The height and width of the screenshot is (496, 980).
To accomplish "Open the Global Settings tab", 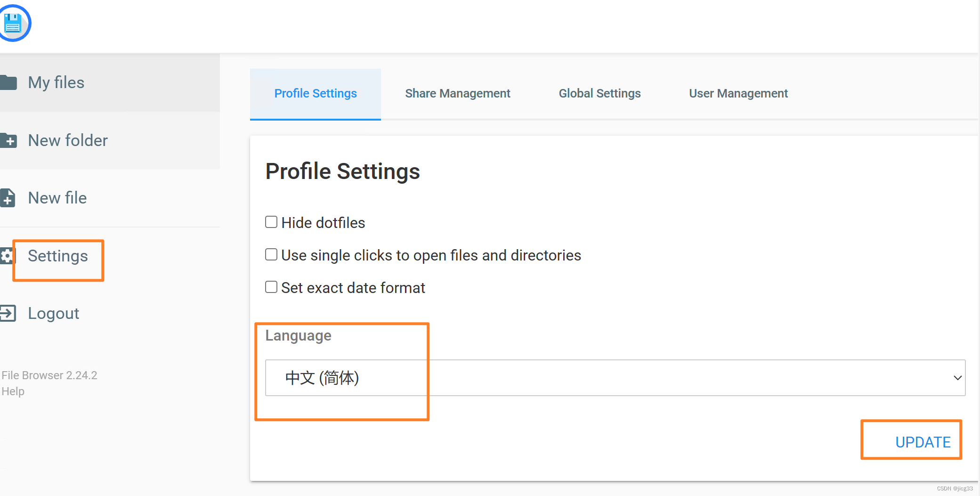I will 599,93.
